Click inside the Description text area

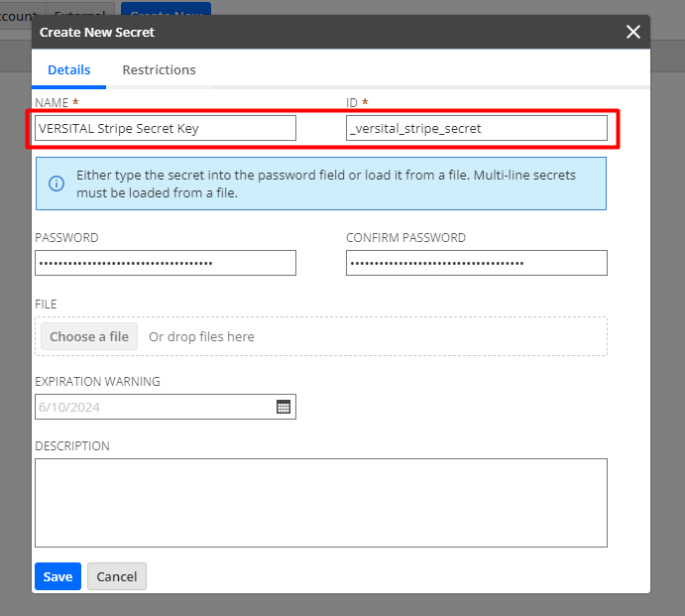320,502
